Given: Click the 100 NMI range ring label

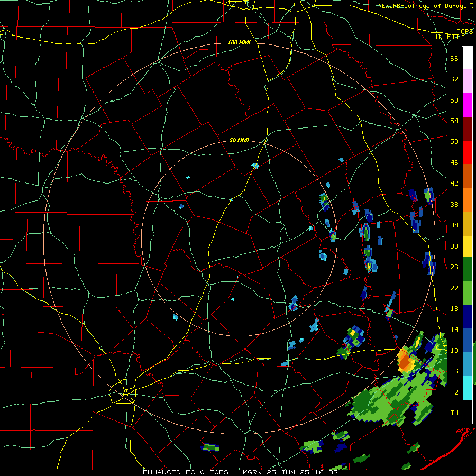Looking at the screenshot, I should [239, 42].
